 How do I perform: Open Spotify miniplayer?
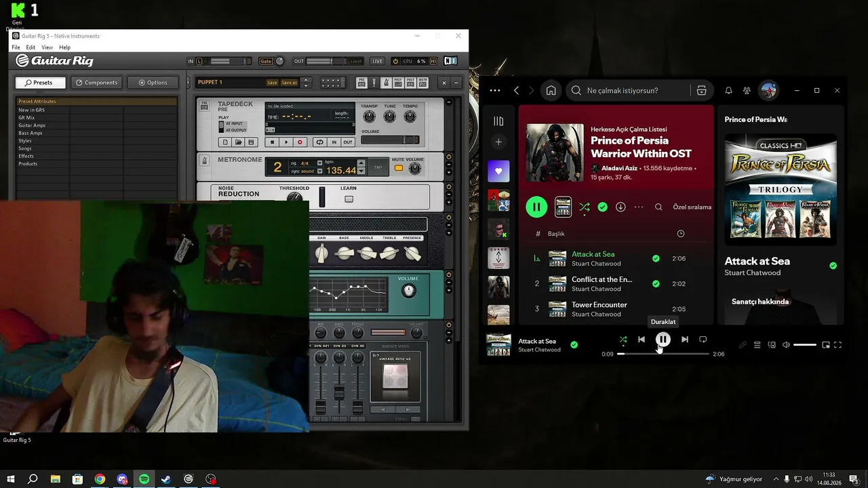coord(826,345)
